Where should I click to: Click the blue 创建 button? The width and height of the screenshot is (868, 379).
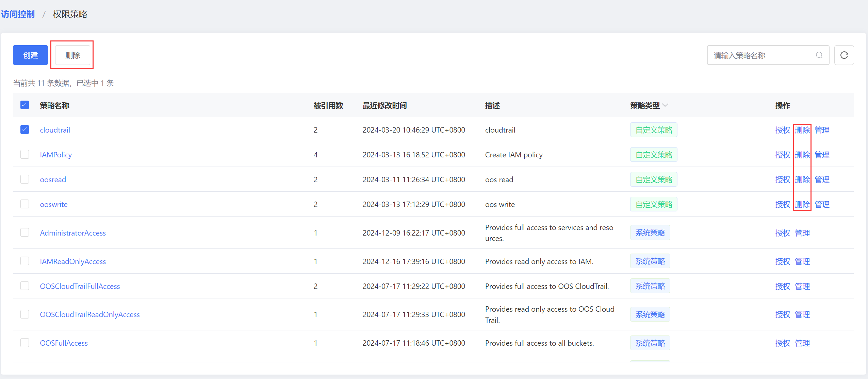pos(30,55)
